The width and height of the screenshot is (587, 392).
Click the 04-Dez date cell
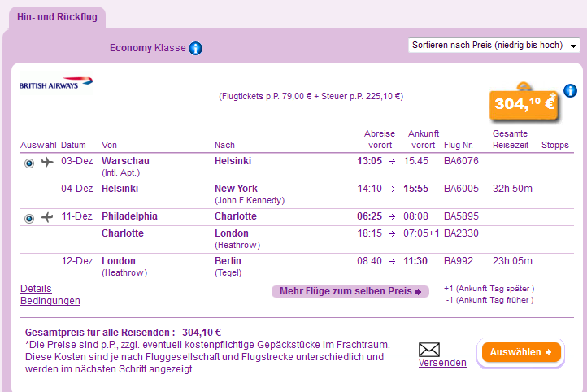point(77,189)
